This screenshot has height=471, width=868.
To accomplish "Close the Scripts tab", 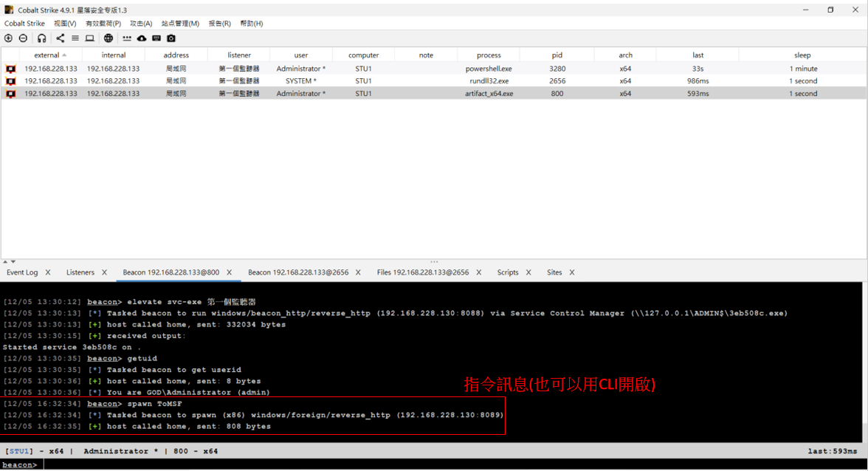I will (528, 272).
